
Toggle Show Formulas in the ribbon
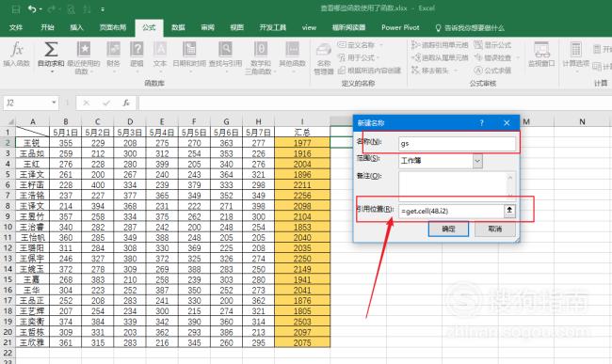point(492,45)
